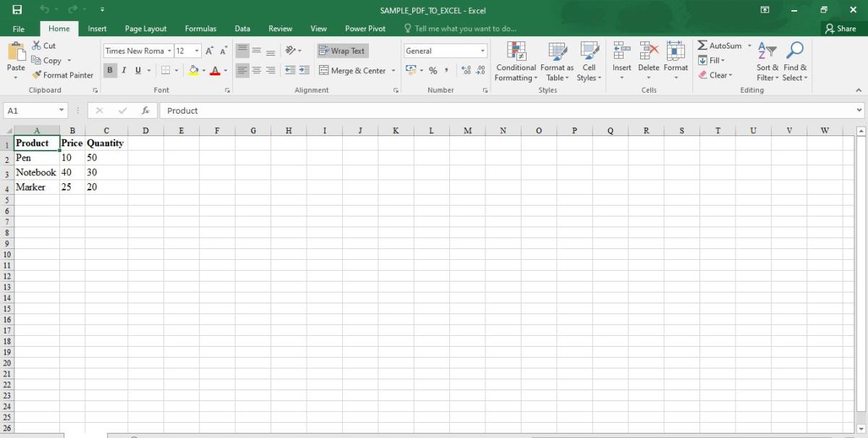Click the Share button

(x=840, y=29)
